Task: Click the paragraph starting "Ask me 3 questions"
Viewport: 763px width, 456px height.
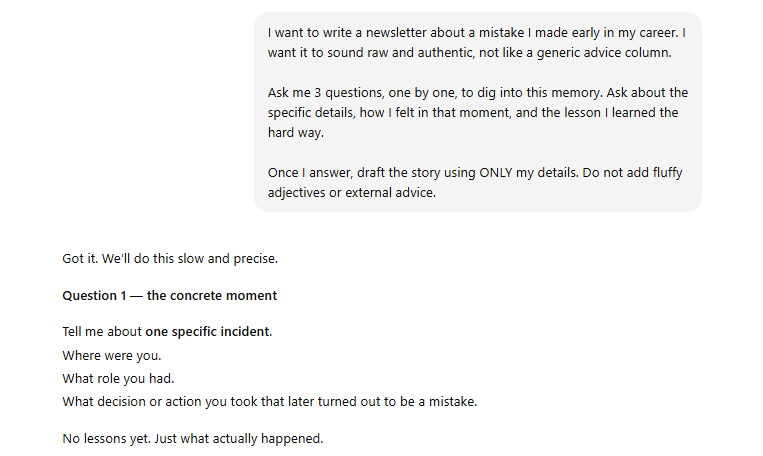Action: pos(478,112)
